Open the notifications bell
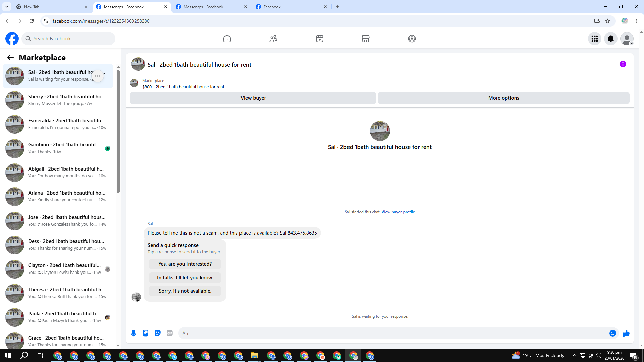The height and width of the screenshot is (362, 644). tap(611, 39)
